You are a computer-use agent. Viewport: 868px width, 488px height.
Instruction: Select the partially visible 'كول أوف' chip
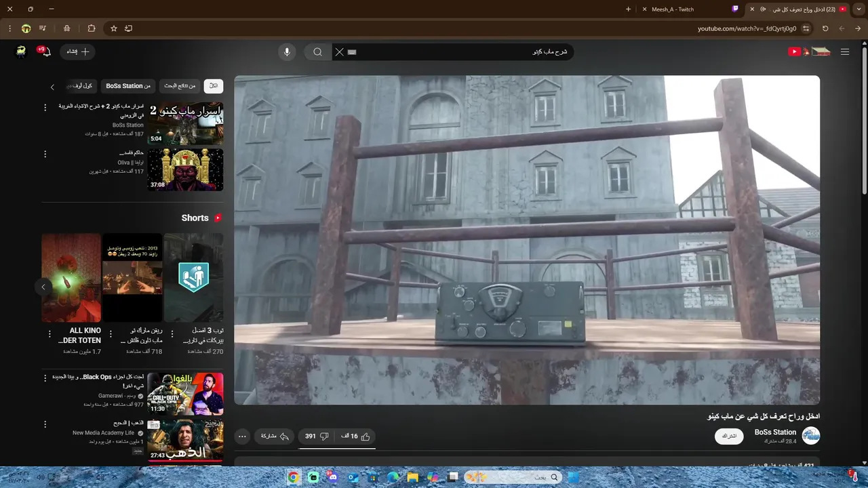[x=81, y=86]
